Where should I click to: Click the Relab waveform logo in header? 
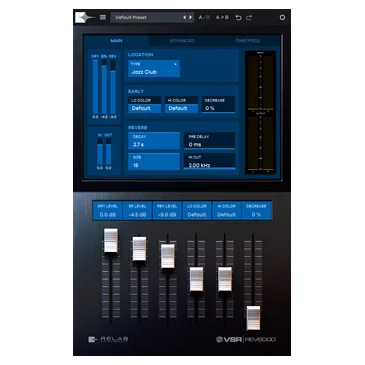[x=85, y=17]
